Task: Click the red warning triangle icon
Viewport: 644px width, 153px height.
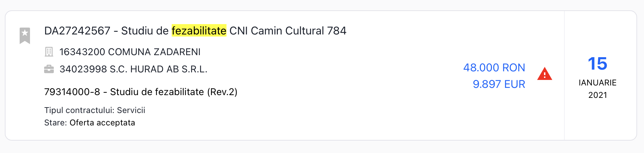Action: click(x=544, y=74)
